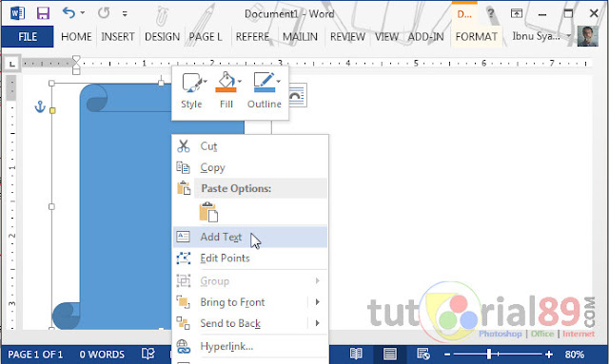
Task: Switch to Print Layout view icon
Action: [x=389, y=354]
